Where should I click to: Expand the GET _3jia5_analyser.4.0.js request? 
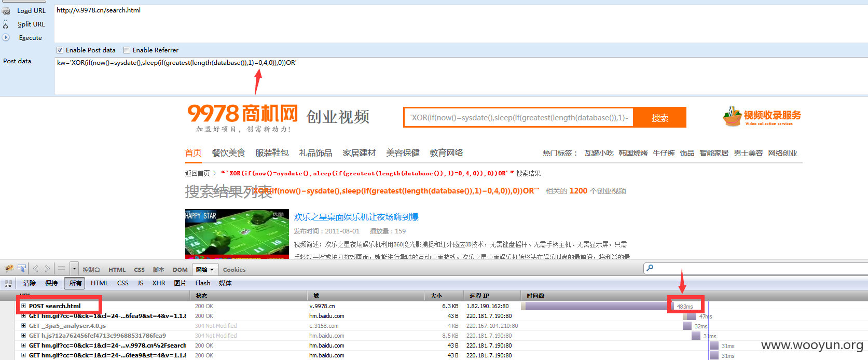(23, 326)
